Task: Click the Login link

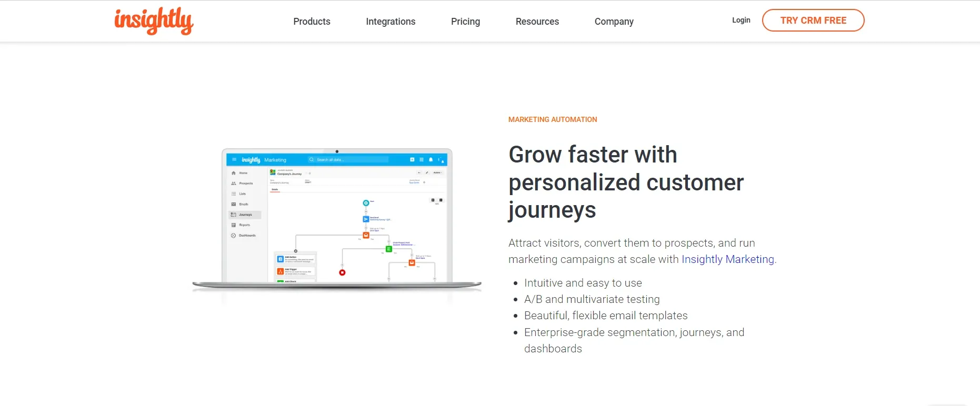Action: (x=741, y=20)
